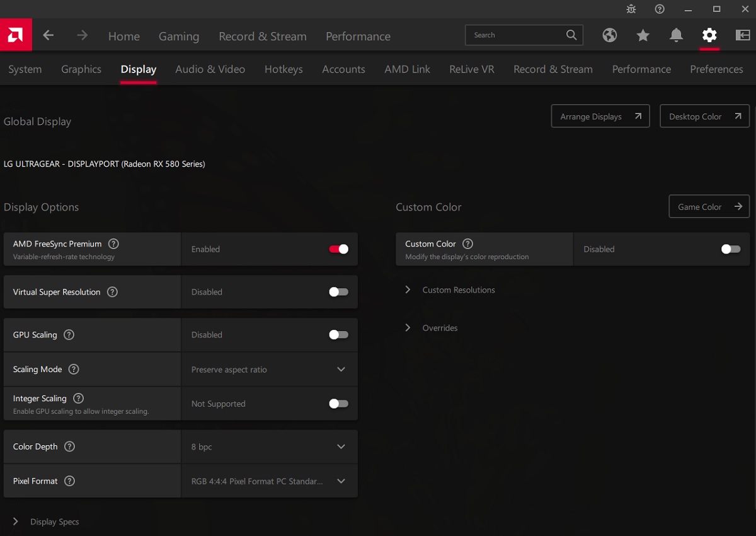Show help for Custom Color

click(x=467, y=243)
